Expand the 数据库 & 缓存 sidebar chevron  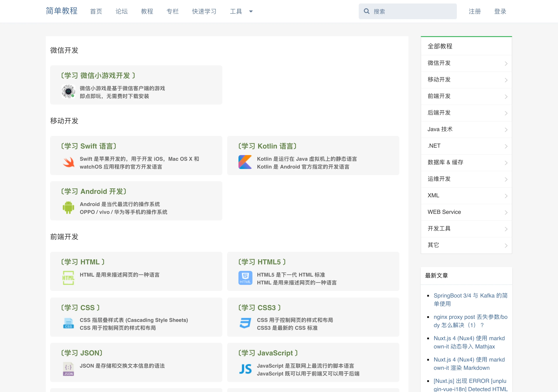[x=506, y=163]
